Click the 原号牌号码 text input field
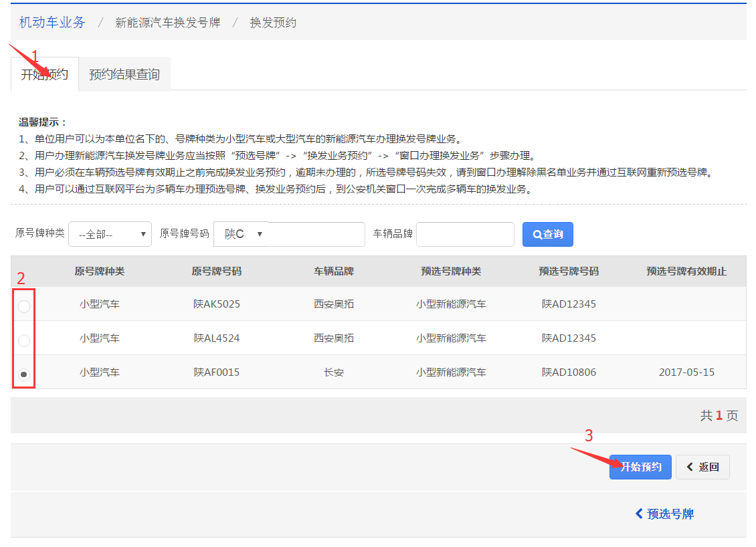This screenshot has width=756, height=547. click(316, 234)
